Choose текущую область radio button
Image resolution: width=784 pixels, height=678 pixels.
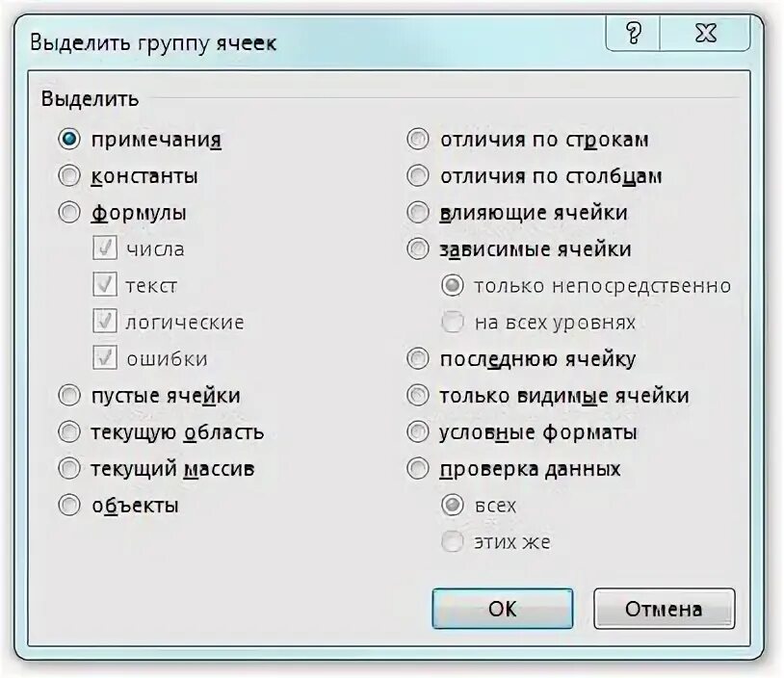(69, 432)
